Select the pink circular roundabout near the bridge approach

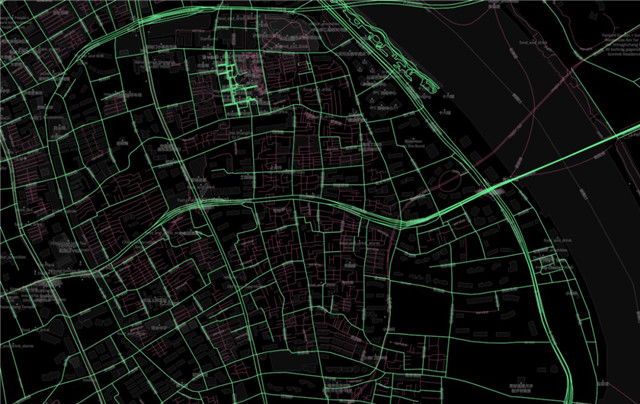(x=447, y=181)
